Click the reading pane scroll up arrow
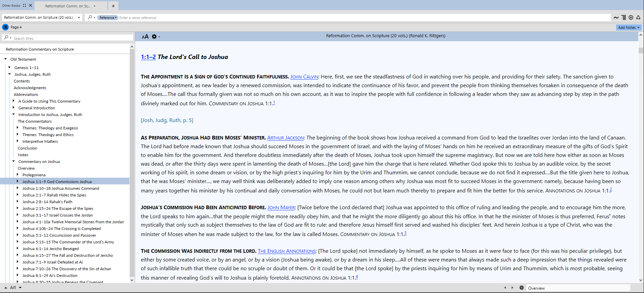 pyautogui.click(x=641, y=35)
